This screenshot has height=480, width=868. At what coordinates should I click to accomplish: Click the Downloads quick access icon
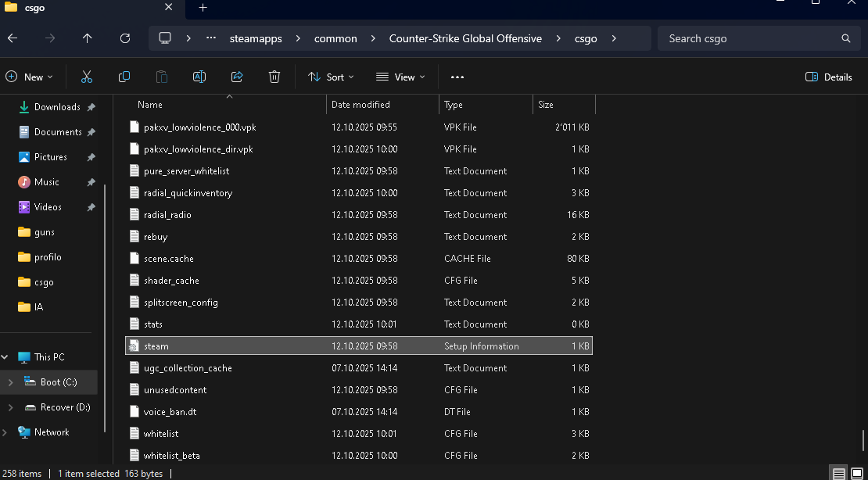point(23,107)
